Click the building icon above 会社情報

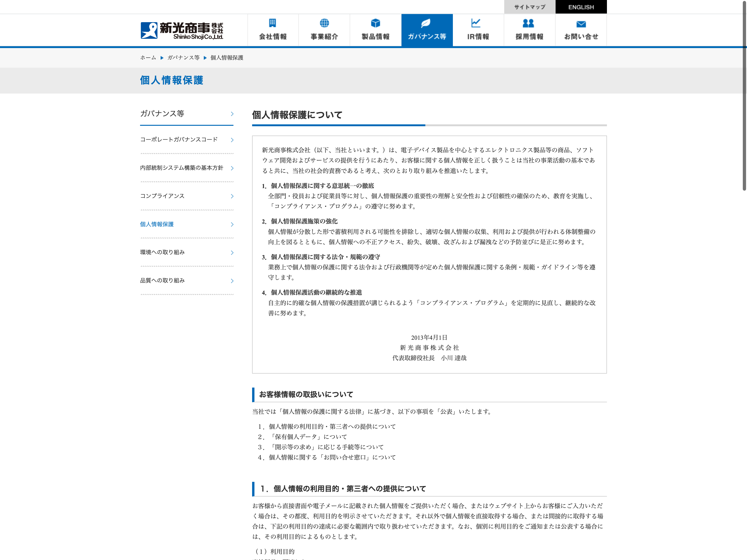click(x=272, y=23)
